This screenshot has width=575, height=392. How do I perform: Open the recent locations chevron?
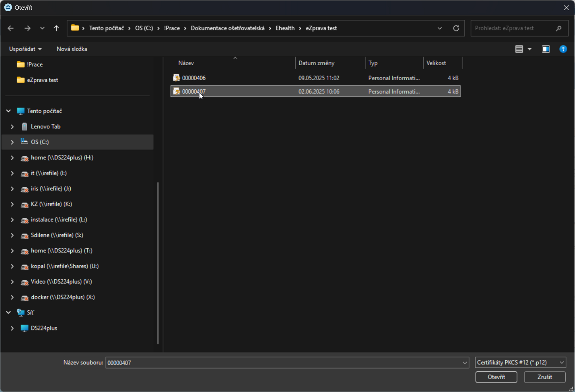[x=42, y=28]
